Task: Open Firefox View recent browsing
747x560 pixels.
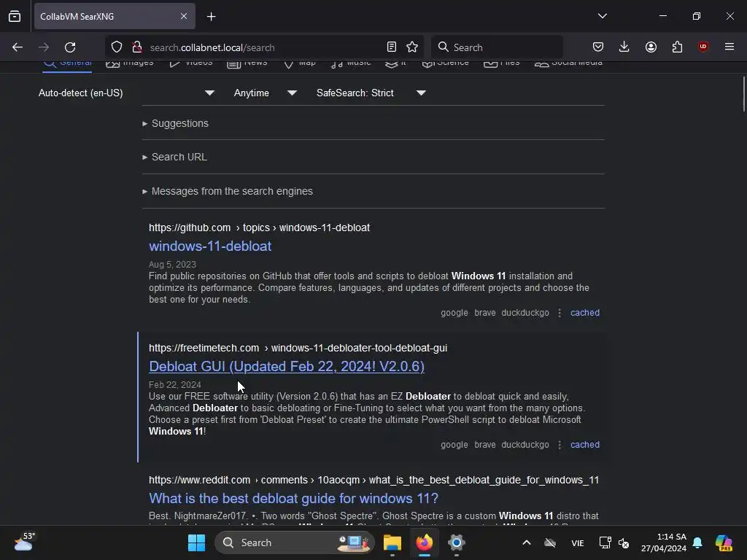Action: point(15,17)
